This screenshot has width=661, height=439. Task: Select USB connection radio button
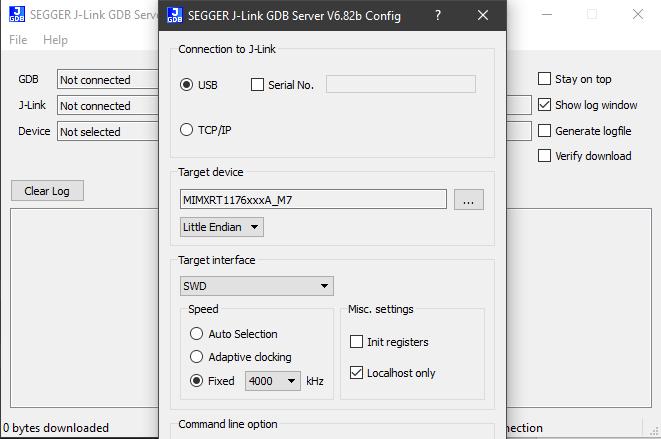coord(186,85)
